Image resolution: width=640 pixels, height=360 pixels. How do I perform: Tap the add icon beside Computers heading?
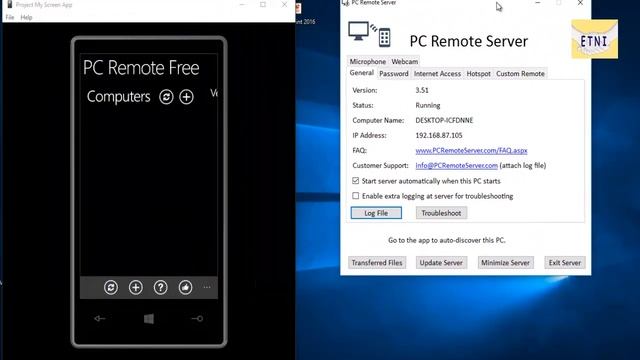pyautogui.click(x=187, y=97)
